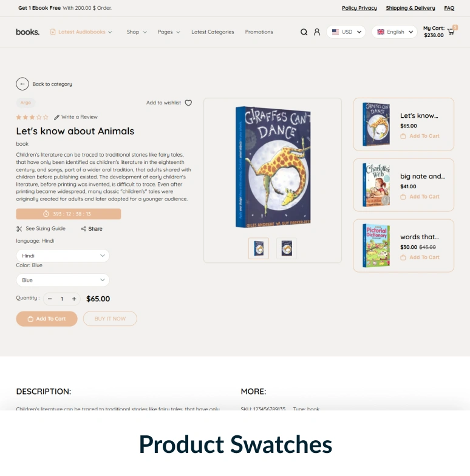470x476 pixels.
Task: Open the USD currency selector
Action: point(346,32)
